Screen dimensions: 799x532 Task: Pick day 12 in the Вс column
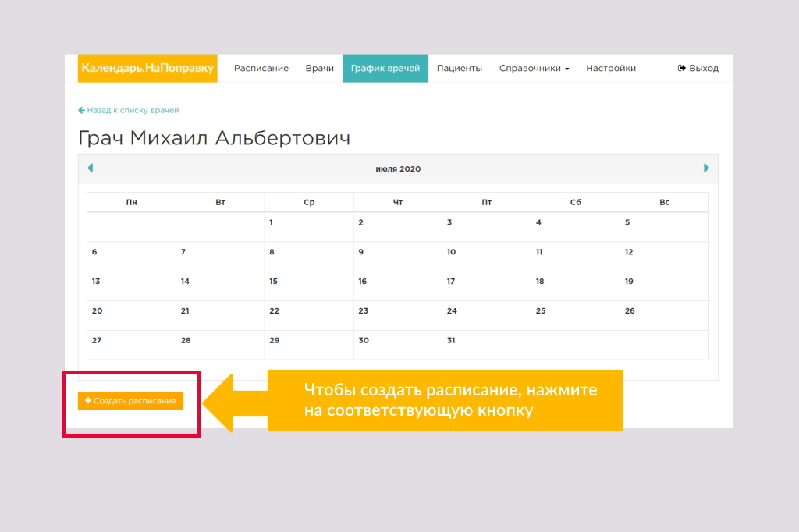tap(664, 257)
